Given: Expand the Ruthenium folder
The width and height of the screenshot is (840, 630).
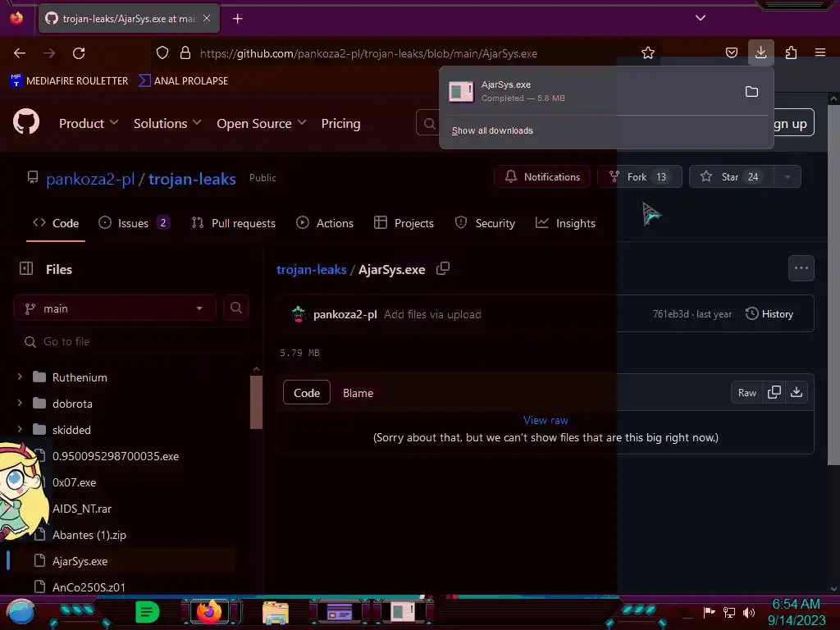Looking at the screenshot, I should (20, 377).
